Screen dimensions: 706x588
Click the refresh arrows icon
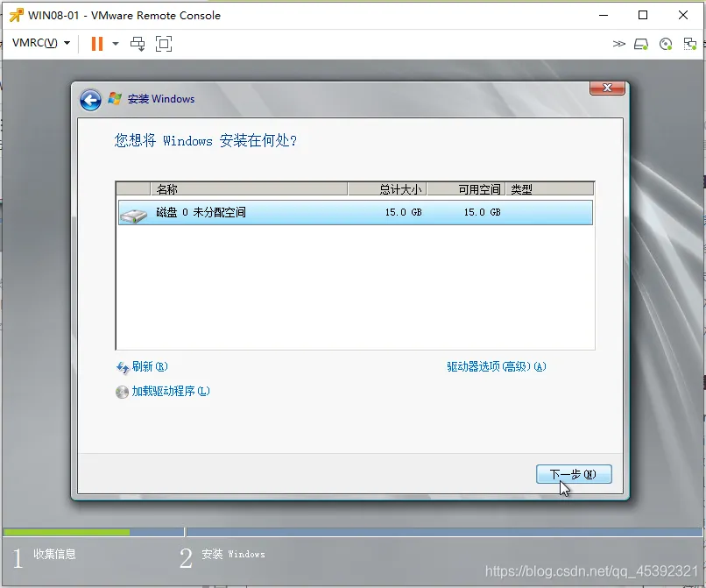click(x=123, y=368)
